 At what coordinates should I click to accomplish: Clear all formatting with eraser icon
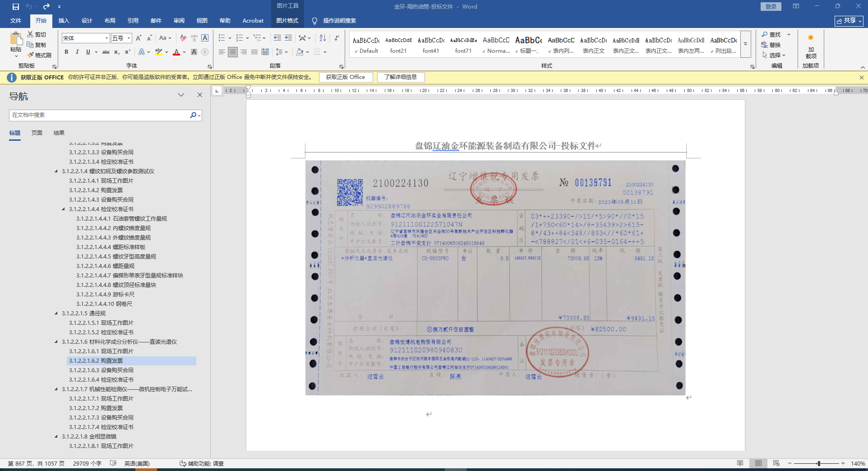(x=183, y=38)
